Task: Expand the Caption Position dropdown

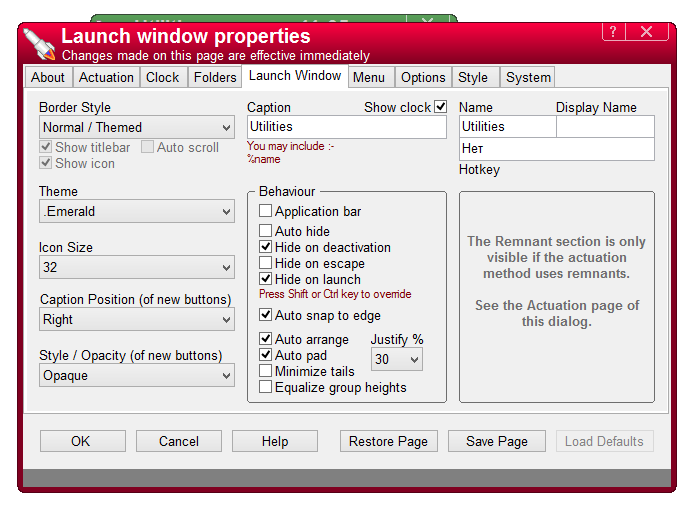Action: [137, 319]
